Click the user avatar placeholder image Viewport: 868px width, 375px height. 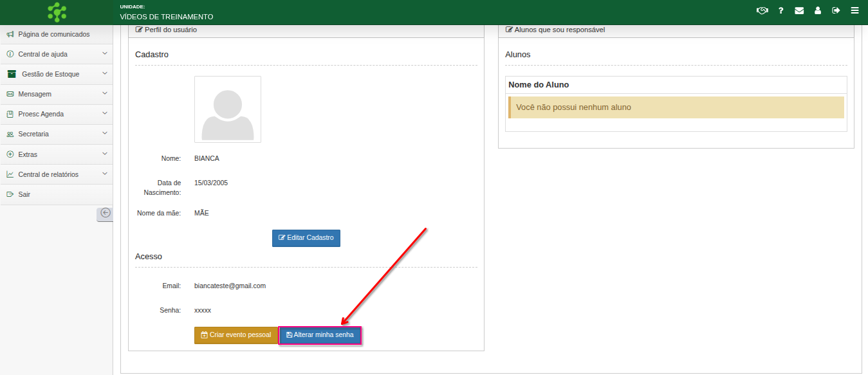click(228, 109)
